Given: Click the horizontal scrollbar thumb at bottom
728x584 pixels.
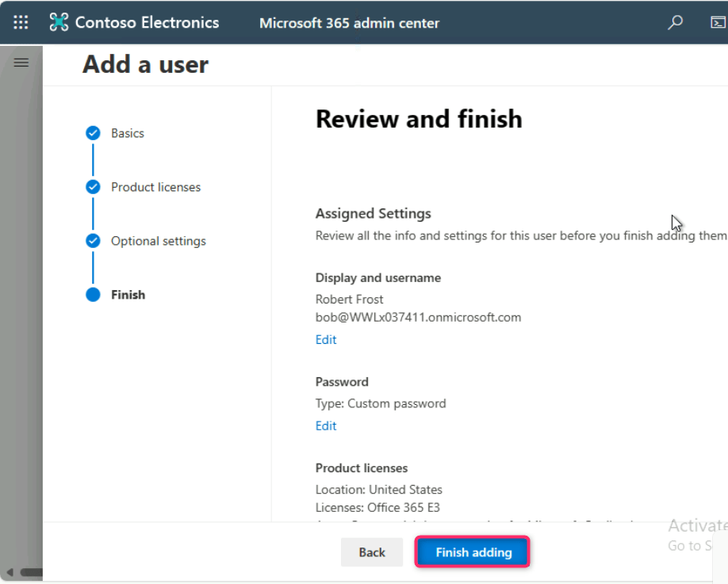Looking at the screenshot, I should click(x=32, y=572).
